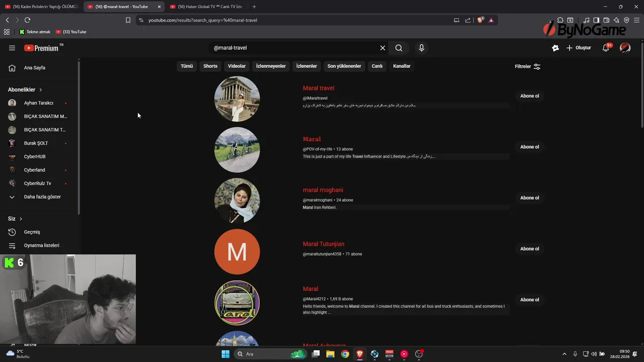
Task: Click the Oluştur create button
Action: (x=579, y=48)
